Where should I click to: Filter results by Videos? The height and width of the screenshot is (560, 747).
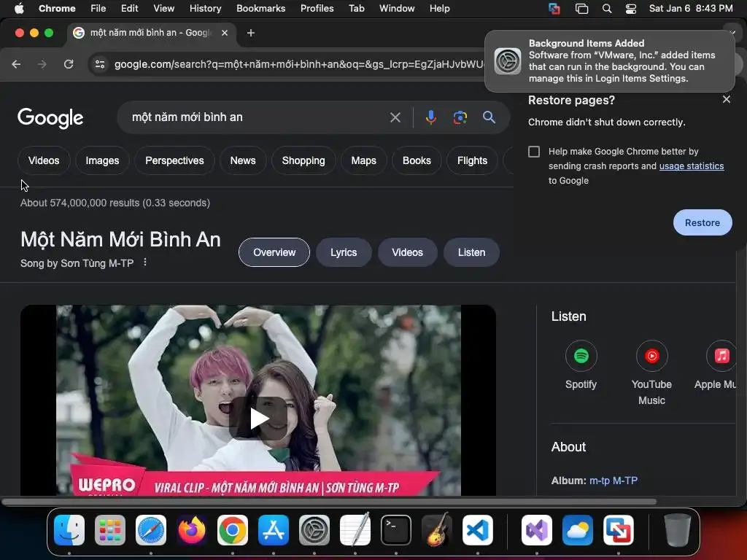coord(44,160)
